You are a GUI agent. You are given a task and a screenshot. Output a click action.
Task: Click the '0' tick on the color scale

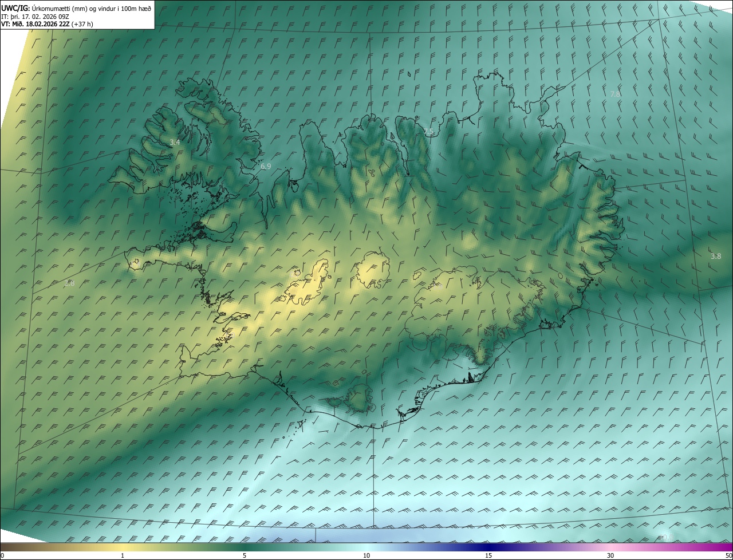click(x=2, y=555)
